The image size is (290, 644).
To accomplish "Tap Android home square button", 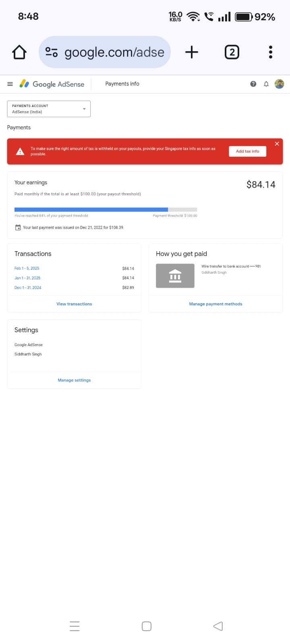I will (x=147, y=626).
